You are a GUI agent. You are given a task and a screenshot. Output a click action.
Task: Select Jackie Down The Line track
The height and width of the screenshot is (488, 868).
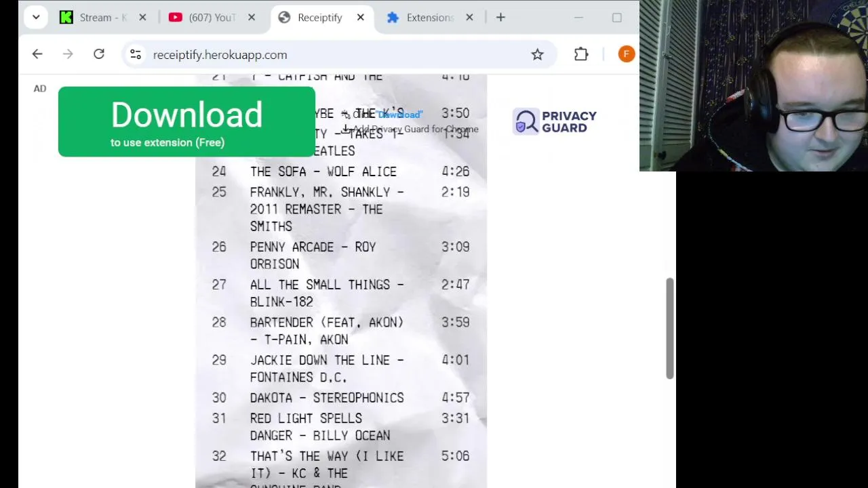327,369
